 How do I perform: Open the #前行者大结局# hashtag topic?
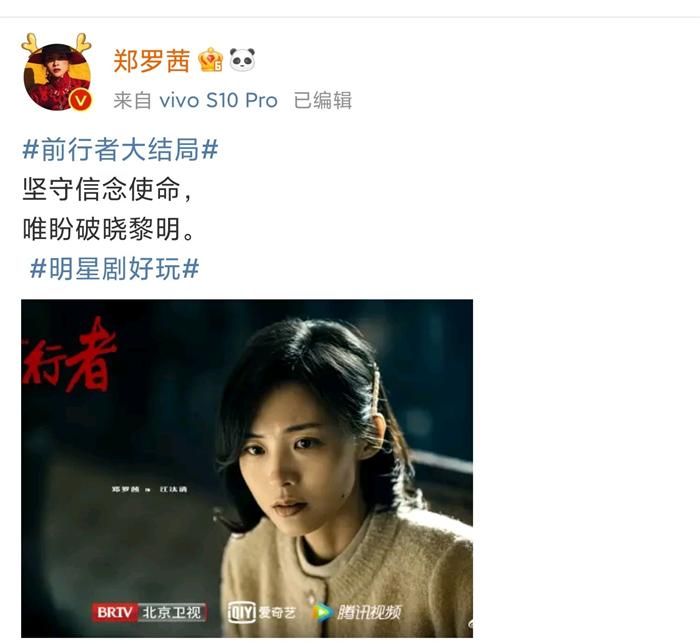click(121, 149)
